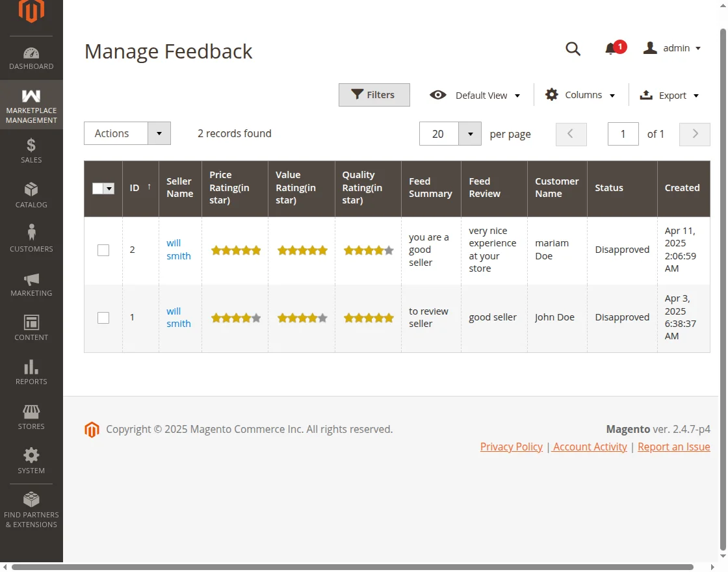Check the select-all checkbox in the grid header
This screenshot has width=728, height=572.
(x=103, y=188)
